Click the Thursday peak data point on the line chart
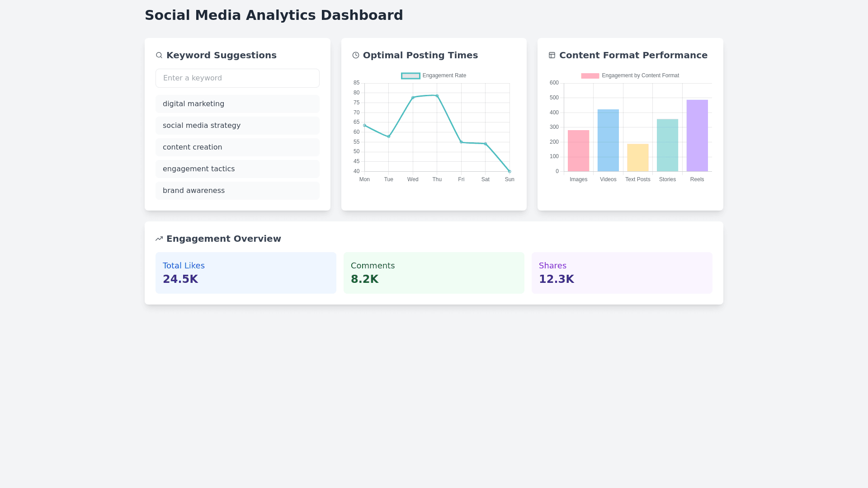Screen dimensions: 868x488 click(x=437, y=96)
